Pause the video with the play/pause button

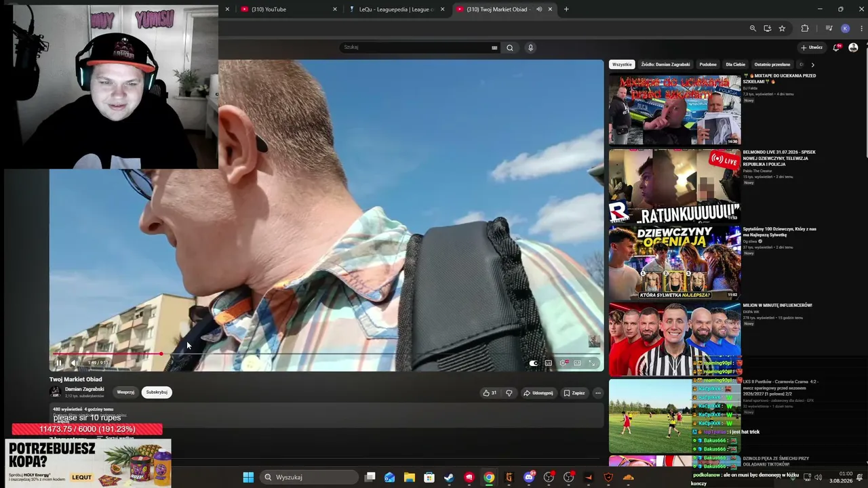click(59, 363)
